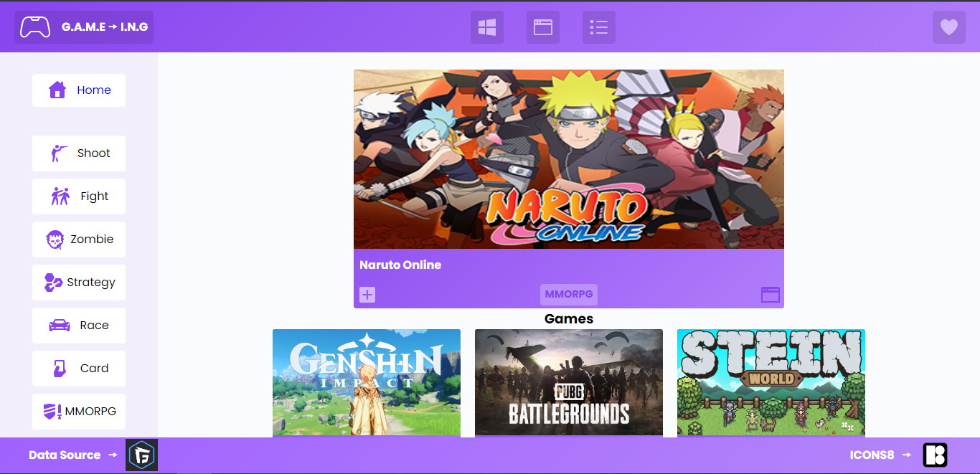Click the playing card icon

(60, 369)
